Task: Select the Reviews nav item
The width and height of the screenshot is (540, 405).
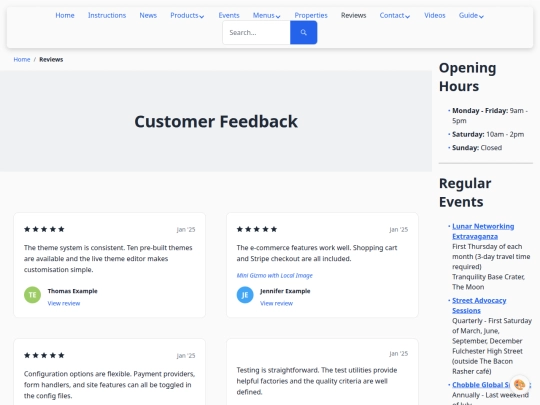Action: 353,15
